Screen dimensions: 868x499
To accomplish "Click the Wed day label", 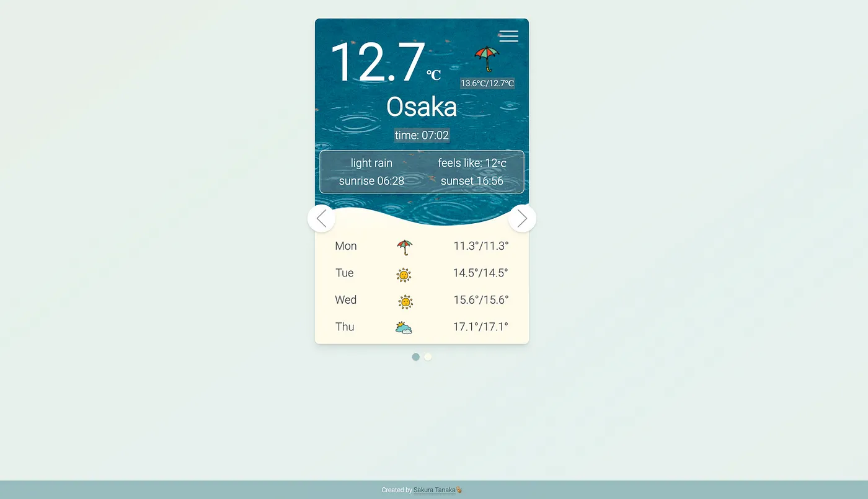I will [346, 300].
